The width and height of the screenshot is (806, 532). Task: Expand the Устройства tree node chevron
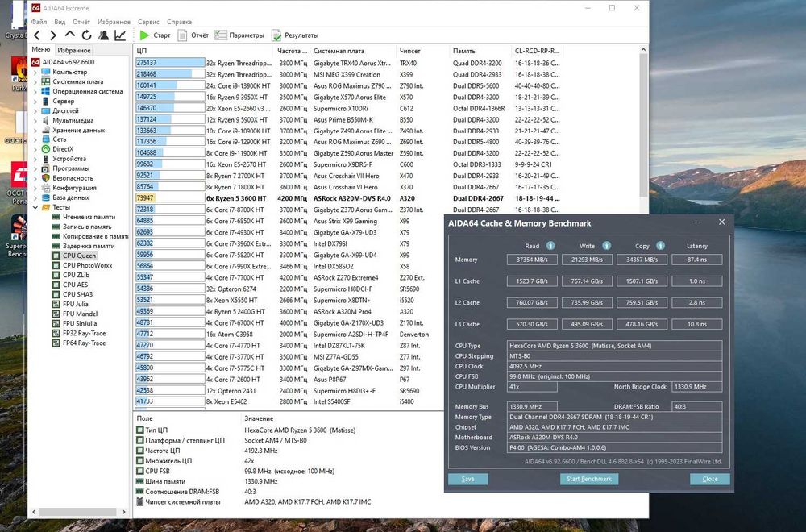pyautogui.click(x=35, y=160)
